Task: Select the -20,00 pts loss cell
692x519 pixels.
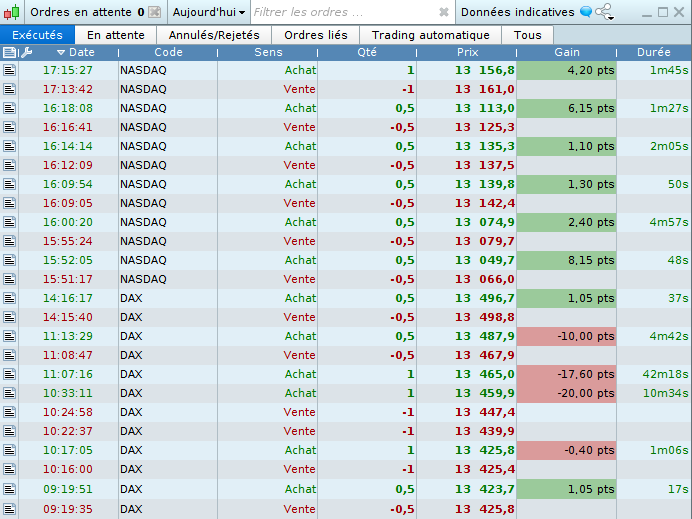Action: (566, 393)
